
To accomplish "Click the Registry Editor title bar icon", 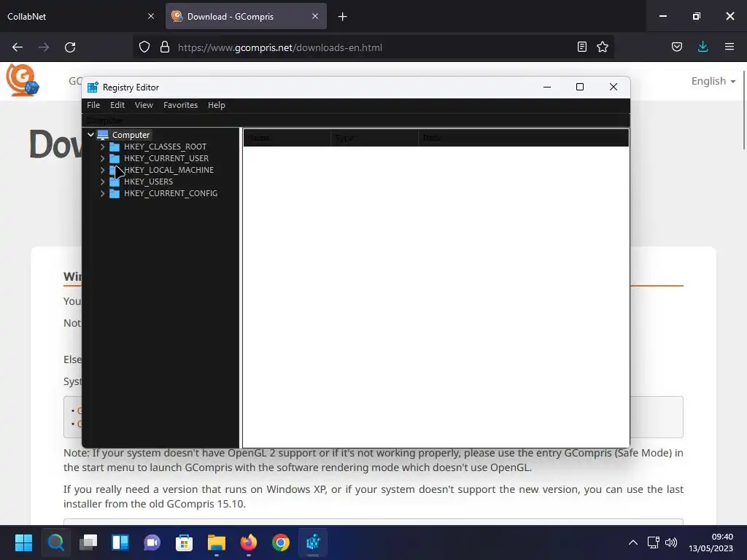I will click(x=93, y=87).
